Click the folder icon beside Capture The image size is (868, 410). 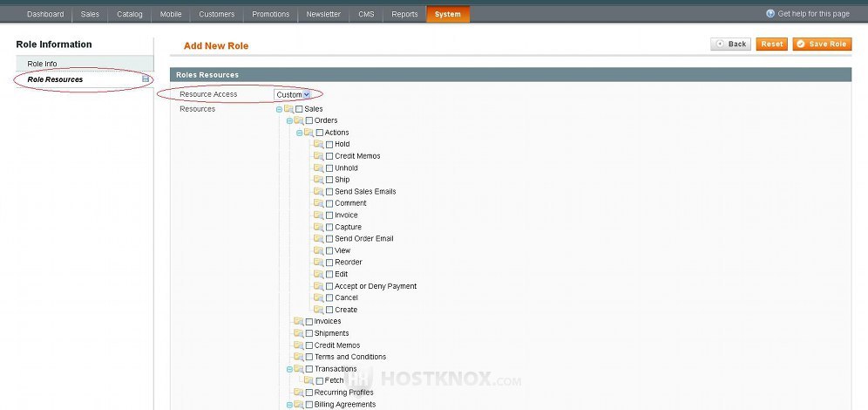coord(319,227)
